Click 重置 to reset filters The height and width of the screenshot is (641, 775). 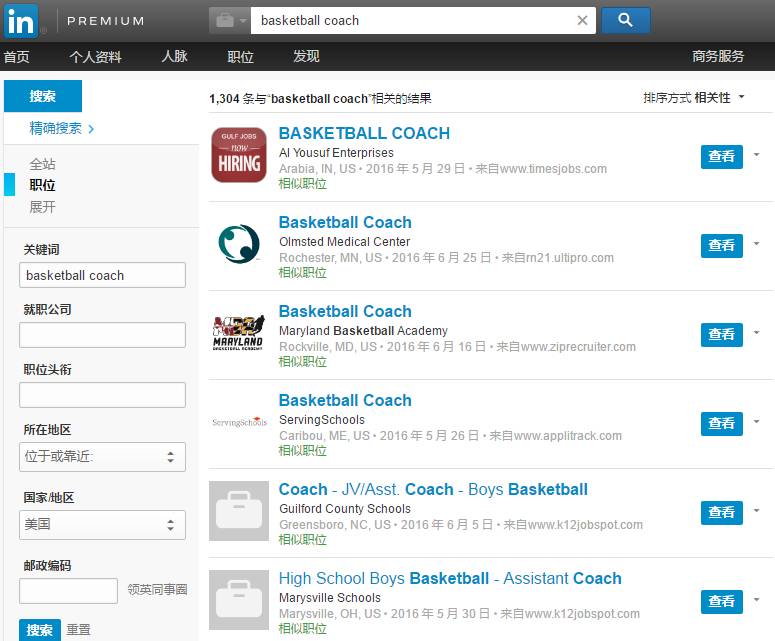click(79, 630)
